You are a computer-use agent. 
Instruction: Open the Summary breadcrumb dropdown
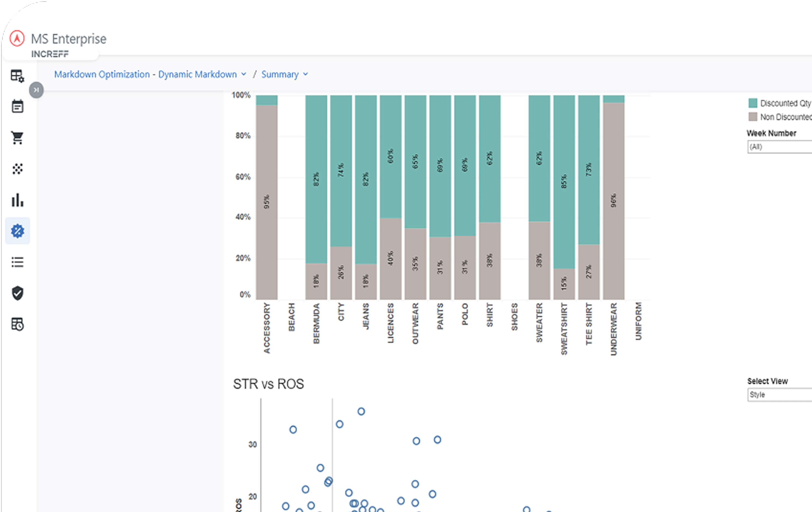tap(284, 74)
